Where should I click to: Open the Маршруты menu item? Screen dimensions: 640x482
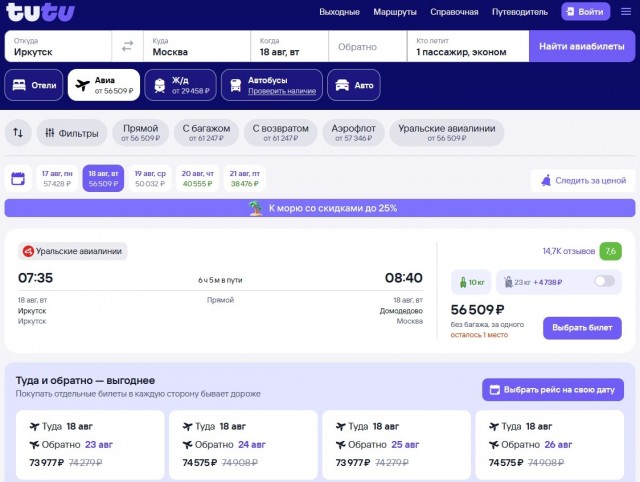(395, 12)
